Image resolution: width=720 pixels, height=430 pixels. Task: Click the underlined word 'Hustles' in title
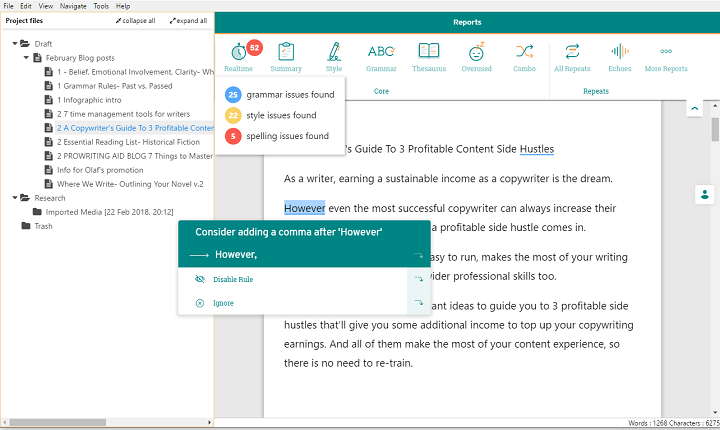[537, 149]
